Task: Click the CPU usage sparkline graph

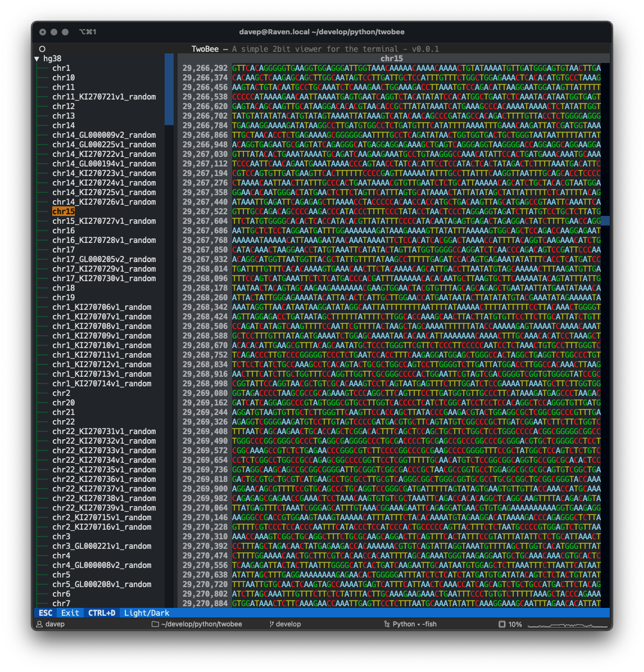Action: coord(567,624)
